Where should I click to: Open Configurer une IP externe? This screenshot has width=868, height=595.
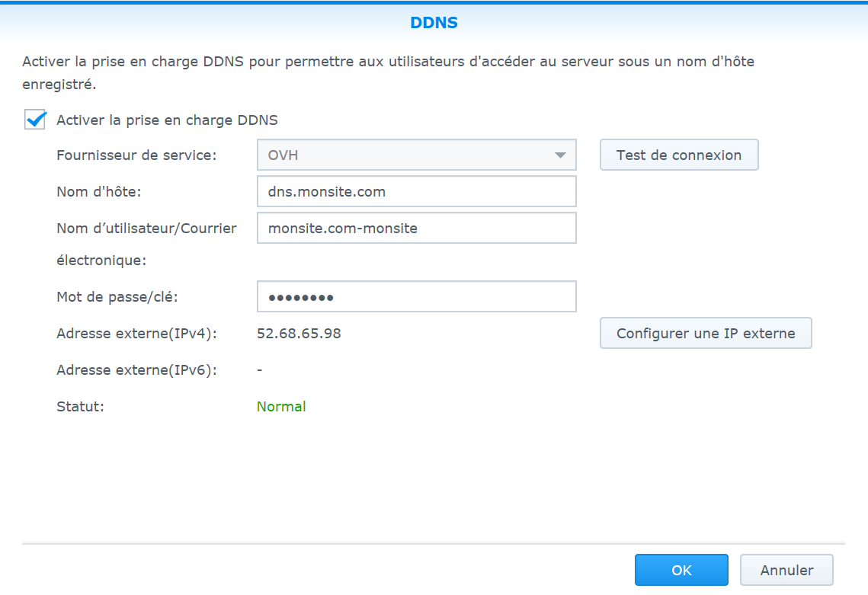click(x=706, y=333)
